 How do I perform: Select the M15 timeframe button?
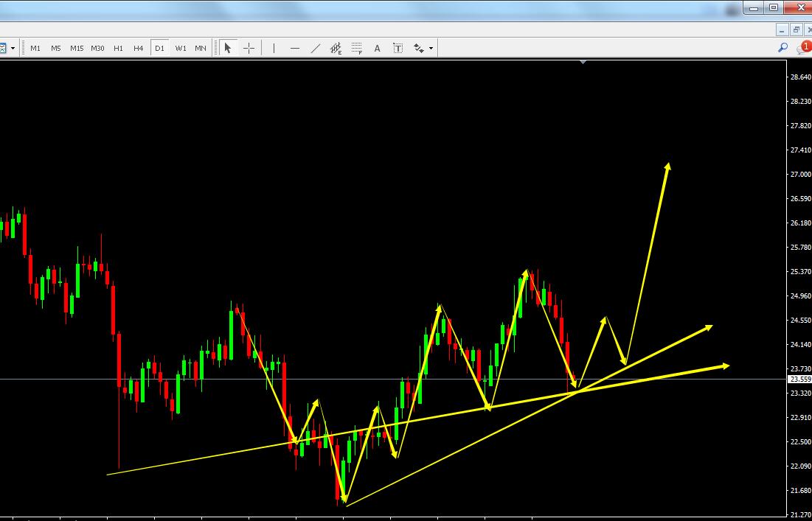click(x=77, y=48)
